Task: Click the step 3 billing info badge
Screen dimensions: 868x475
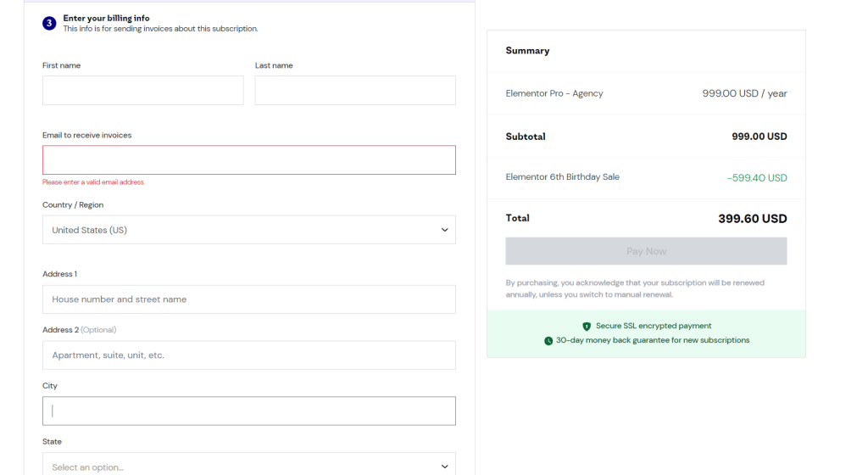Action: tap(49, 23)
